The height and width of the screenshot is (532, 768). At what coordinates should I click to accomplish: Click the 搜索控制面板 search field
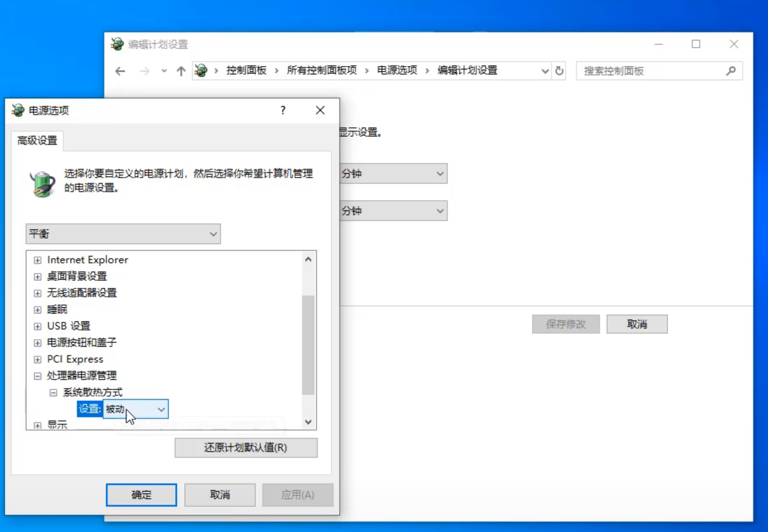[651, 71]
